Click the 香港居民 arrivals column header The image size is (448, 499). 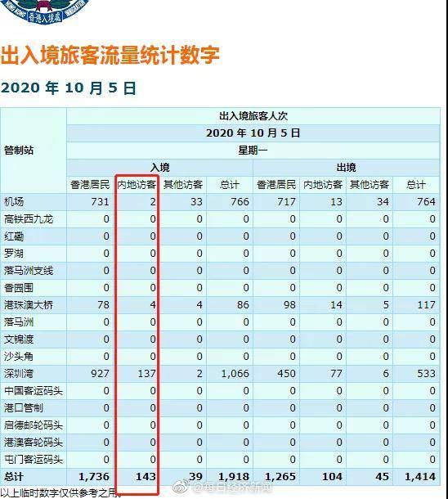tap(90, 185)
